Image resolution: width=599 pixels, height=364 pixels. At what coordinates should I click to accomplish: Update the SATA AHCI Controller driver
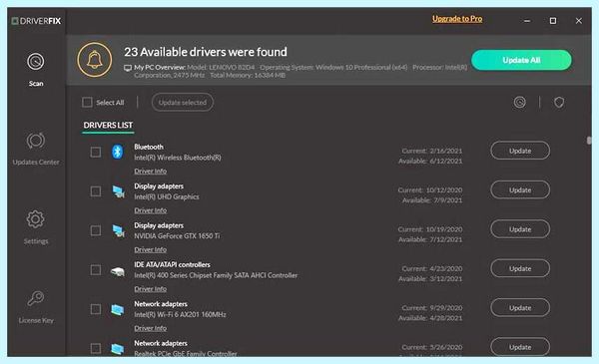(x=520, y=268)
